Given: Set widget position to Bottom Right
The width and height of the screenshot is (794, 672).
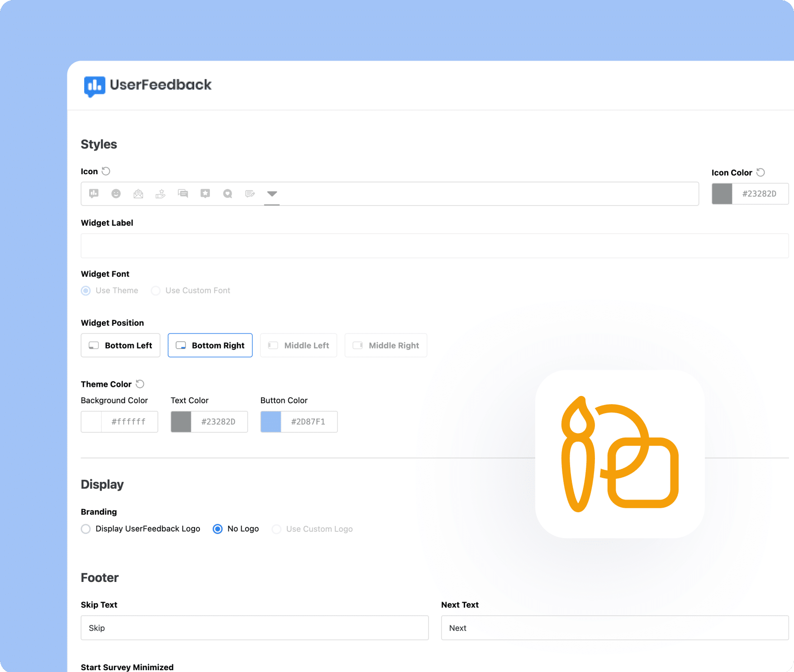Looking at the screenshot, I should (x=210, y=345).
